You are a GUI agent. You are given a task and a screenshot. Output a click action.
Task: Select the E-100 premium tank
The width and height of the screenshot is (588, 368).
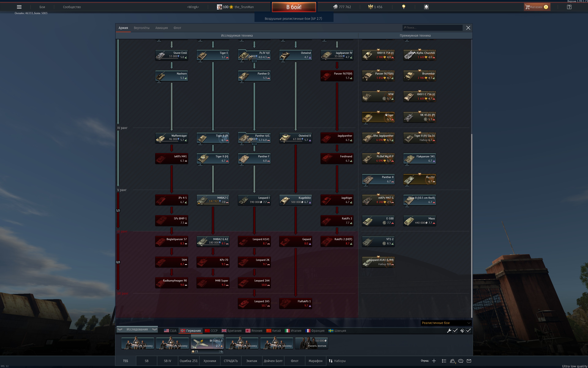pos(378,220)
